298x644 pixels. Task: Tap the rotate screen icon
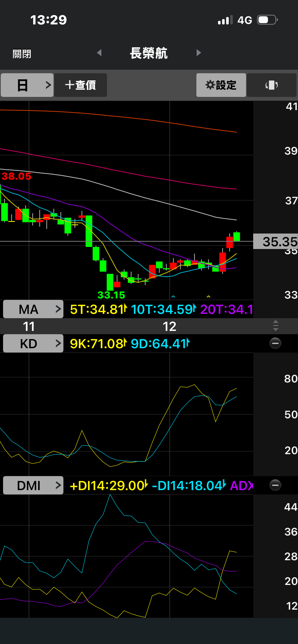click(x=272, y=85)
